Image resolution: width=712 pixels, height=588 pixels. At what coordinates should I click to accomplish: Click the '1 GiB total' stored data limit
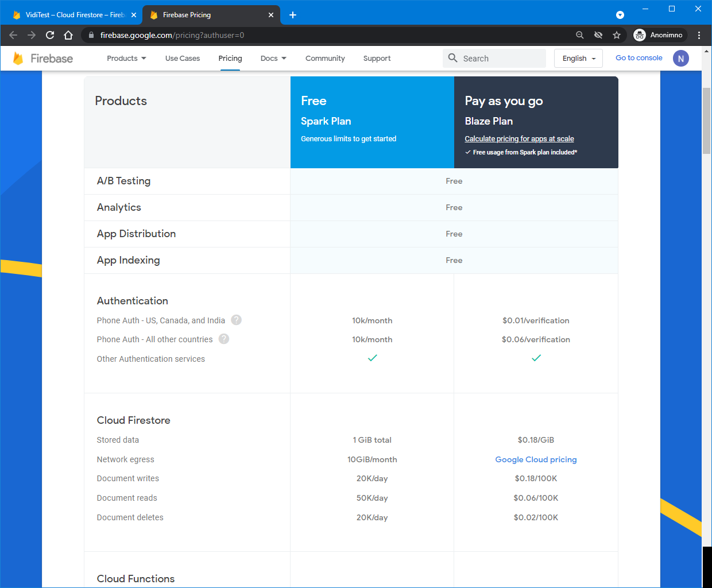tap(372, 440)
